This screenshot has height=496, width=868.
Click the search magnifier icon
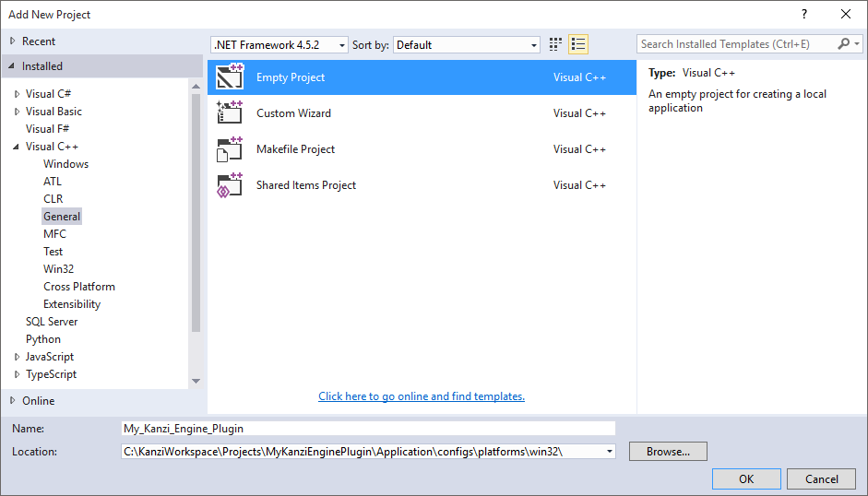tap(843, 44)
